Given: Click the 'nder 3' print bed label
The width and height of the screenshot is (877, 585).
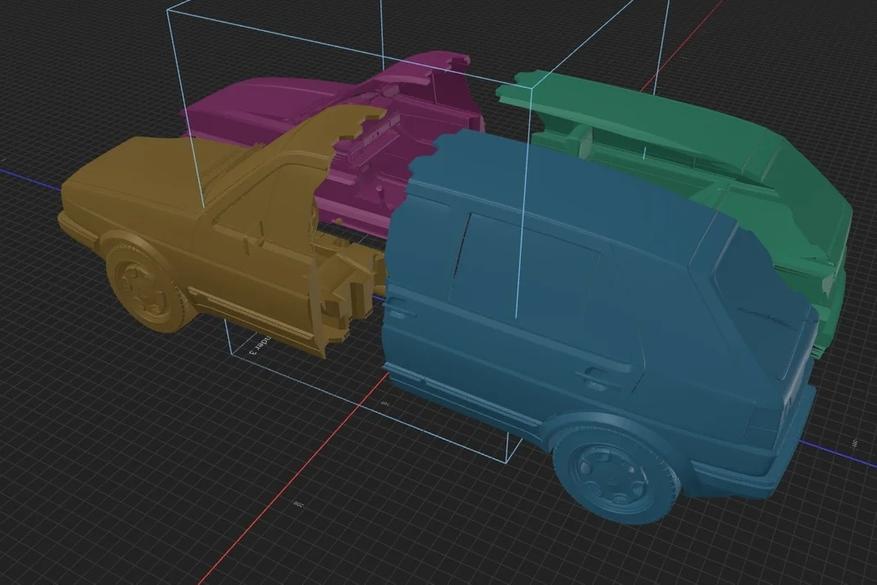Looking at the screenshot, I should 259,345.
